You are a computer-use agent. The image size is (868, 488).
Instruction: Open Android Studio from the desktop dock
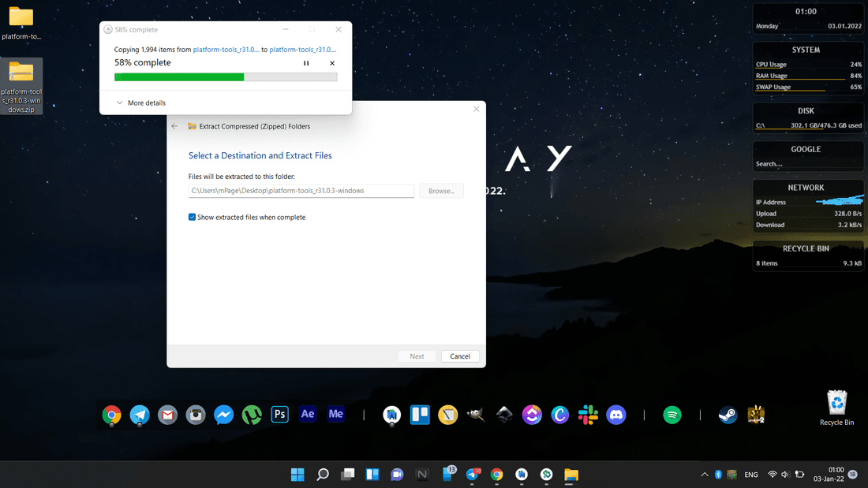[x=392, y=415]
